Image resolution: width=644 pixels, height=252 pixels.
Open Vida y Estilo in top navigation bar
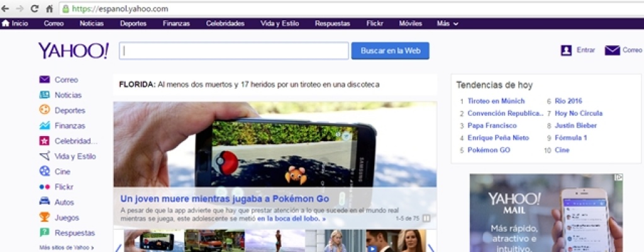click(280, 23)
